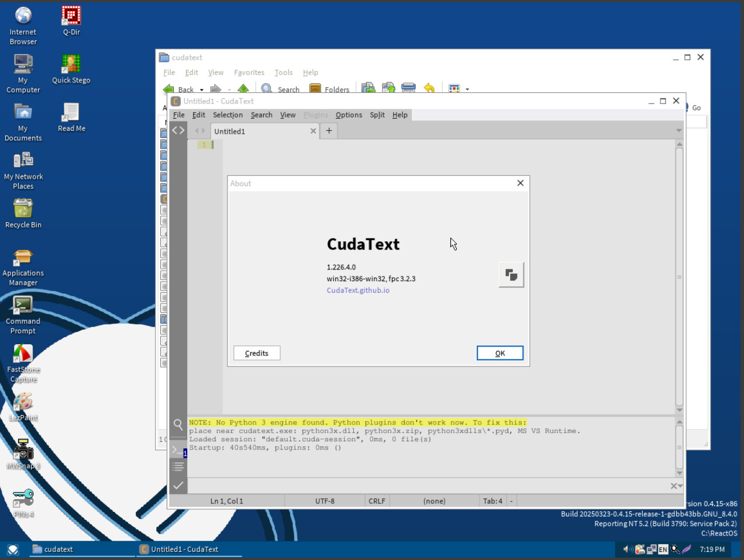
Task: Choose lexer via (none) status cell
Action: coord(434,501)
